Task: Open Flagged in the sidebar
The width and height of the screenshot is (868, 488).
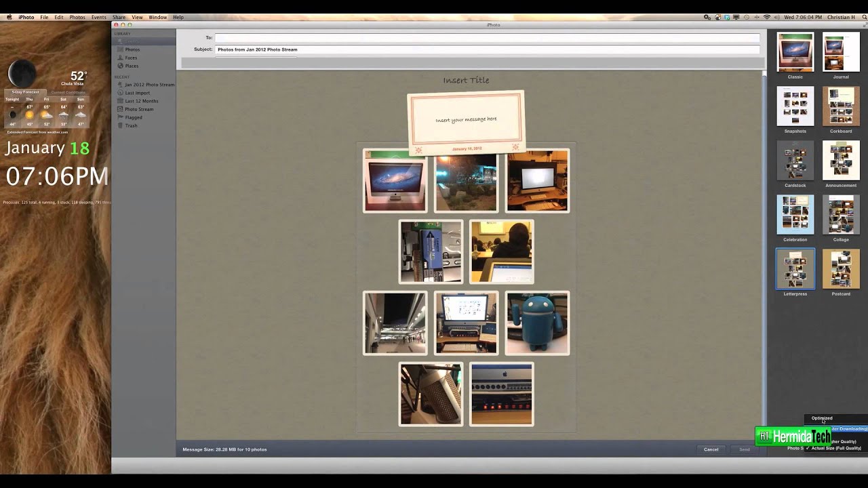Action: point(134,117)
